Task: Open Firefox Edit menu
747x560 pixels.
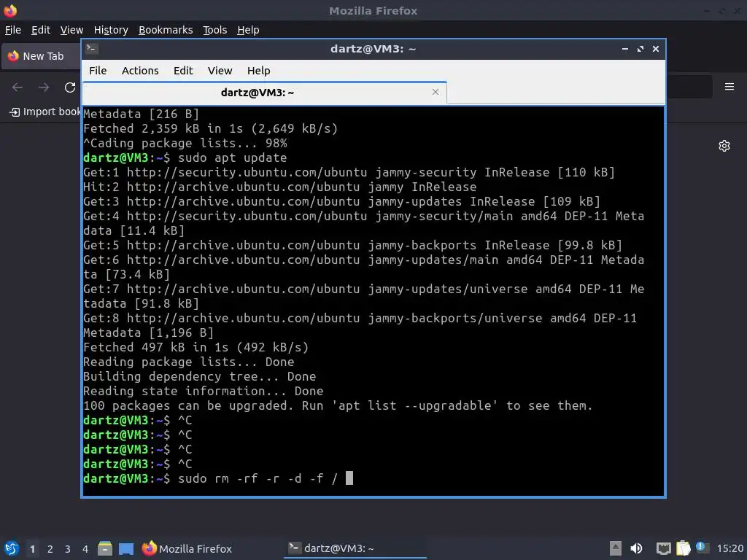Action: [41, 30]
